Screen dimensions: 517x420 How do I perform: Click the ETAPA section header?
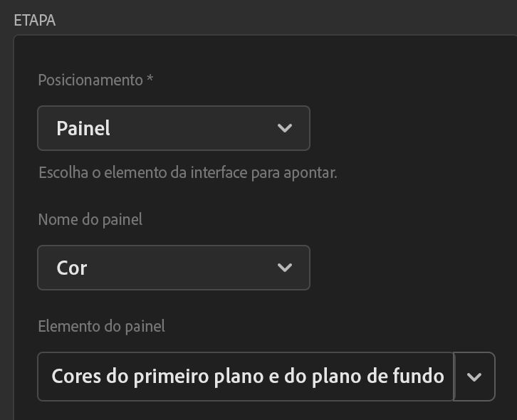35,20
